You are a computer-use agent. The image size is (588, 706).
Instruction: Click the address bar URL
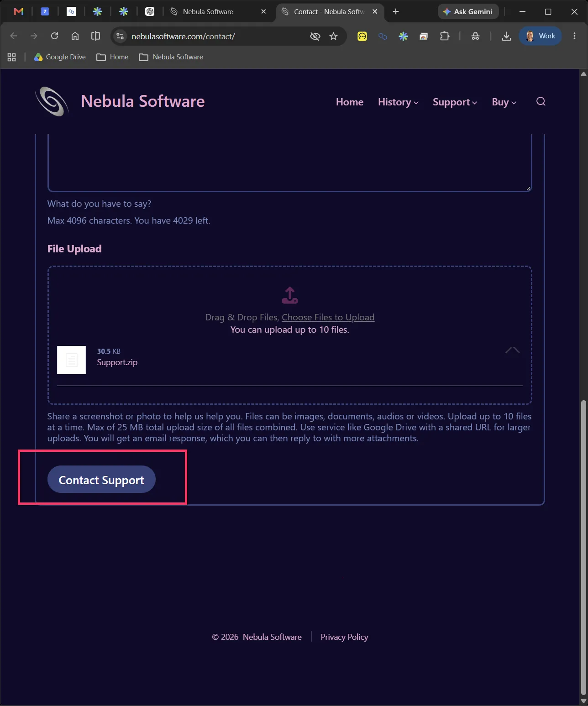pyautogui.click(x=183, y=37)
